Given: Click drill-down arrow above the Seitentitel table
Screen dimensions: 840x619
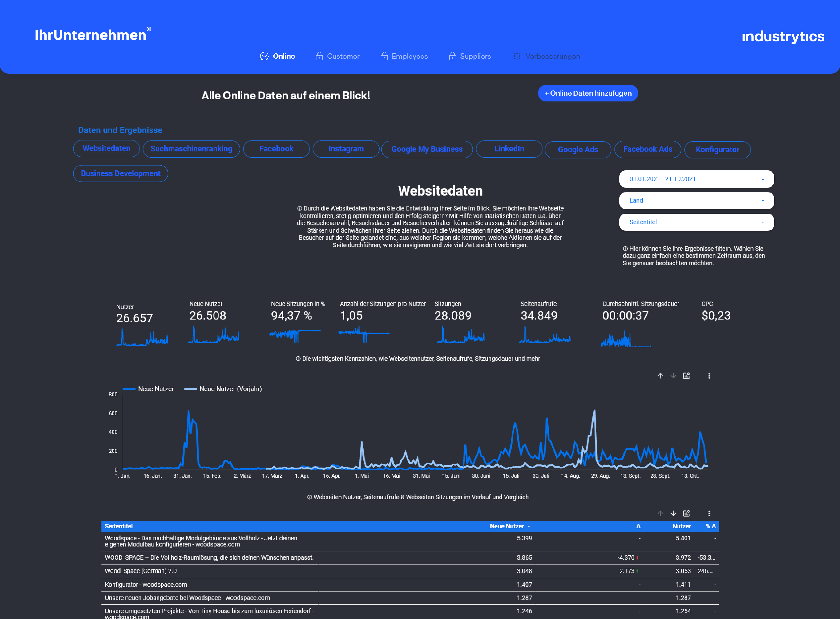Looking at the screenshot, I should pyautogui.click(x=673, y=513).
